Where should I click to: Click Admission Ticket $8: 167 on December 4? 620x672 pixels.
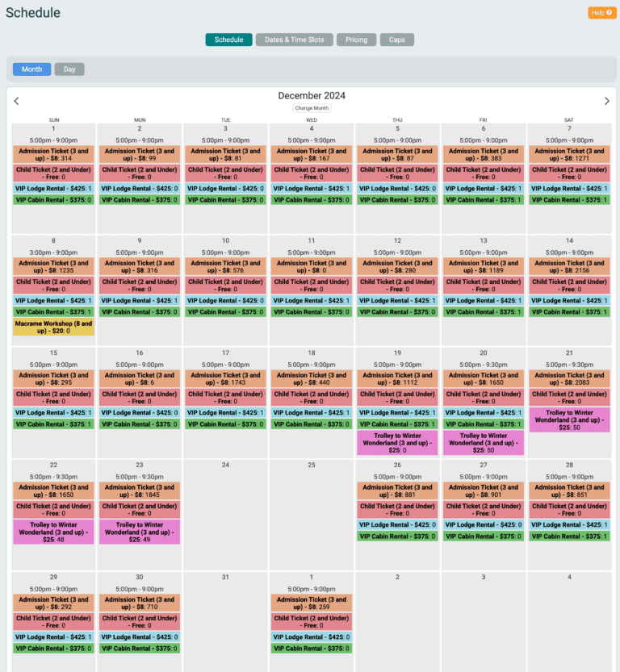pos(312,155)
